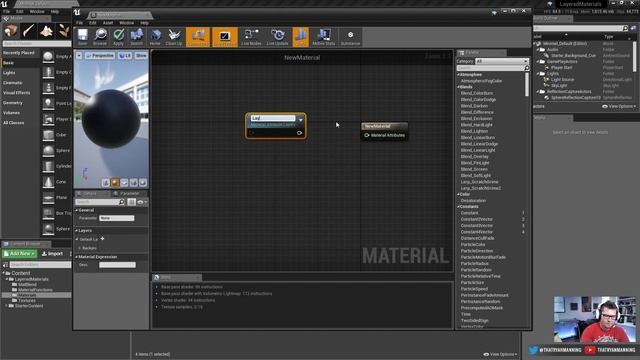
Task: Select the cube preview shape icon
Action: 134,182
